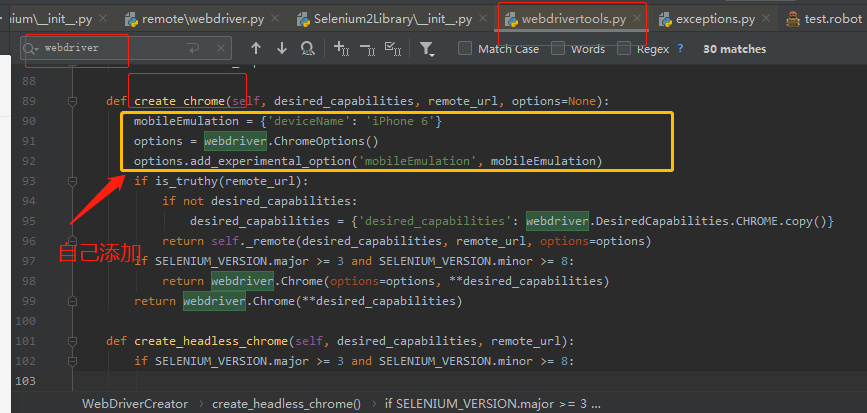Screen dimensions: 867x413
Task: Open the search filter funnel menu
Action: [x=427, y=49]
